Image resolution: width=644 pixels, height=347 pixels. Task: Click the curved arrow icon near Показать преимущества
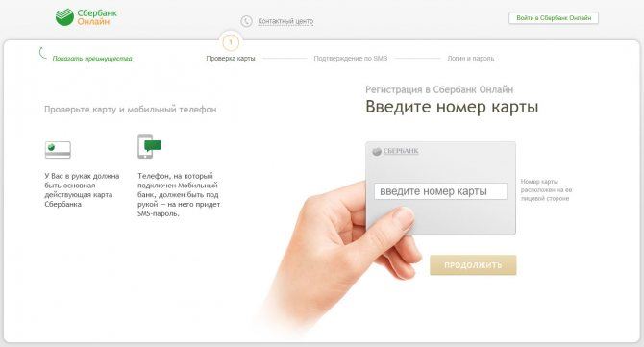(42, 53)
